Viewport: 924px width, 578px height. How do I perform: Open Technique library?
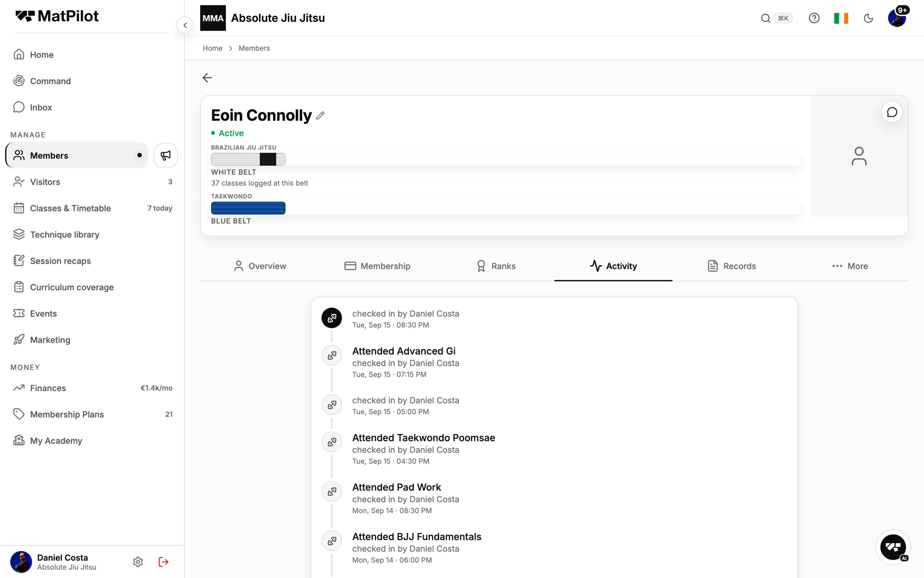point(91,234)
